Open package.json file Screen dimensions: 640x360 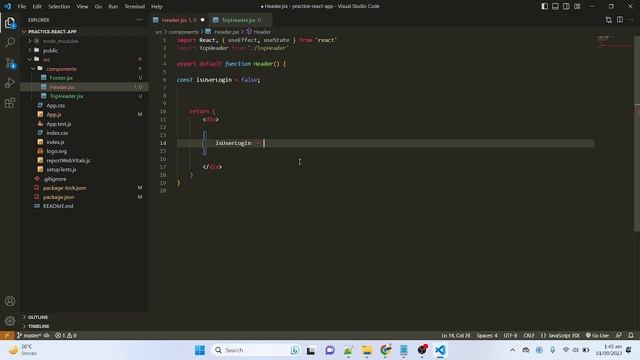58,197
